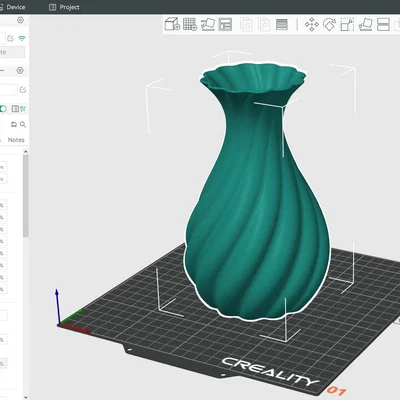The width and height of the screenshot is (400, 400).
Task: Select the Cut tool
Action: [x=383, y=25]
